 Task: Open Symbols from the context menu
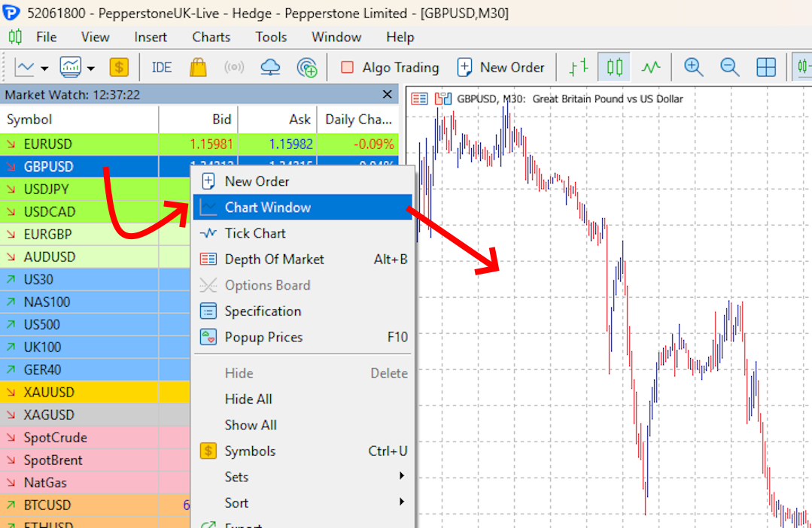pyautogui.click(x=303, y=451)
